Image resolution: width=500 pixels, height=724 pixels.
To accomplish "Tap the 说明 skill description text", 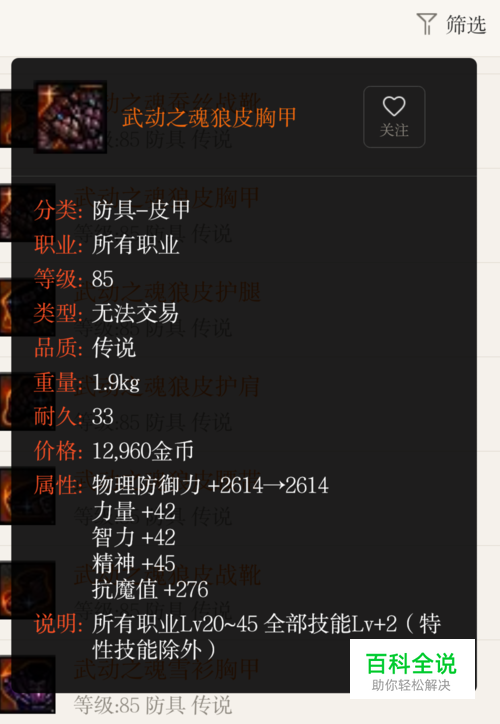I will coord(266,637).
